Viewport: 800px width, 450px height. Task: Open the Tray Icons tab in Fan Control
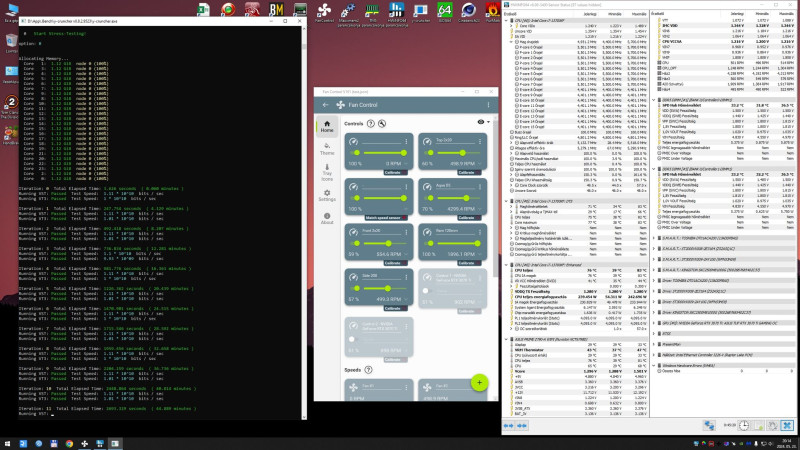(x=327, y=172)
